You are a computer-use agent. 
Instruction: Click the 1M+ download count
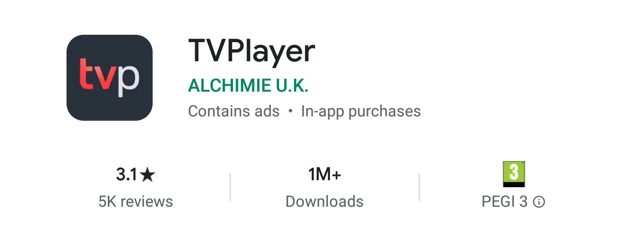(x=324, y=175)
